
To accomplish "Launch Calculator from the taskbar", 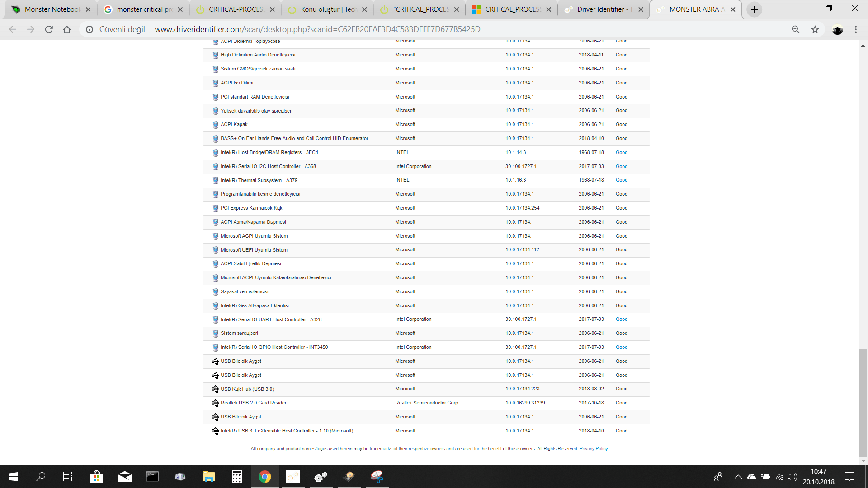I will [236, 477].
